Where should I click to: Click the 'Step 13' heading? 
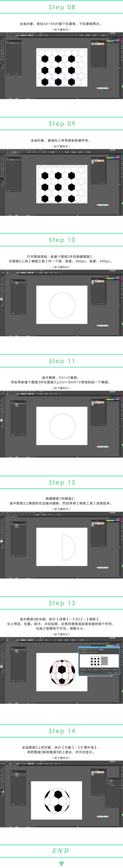[x=62, y=603]
